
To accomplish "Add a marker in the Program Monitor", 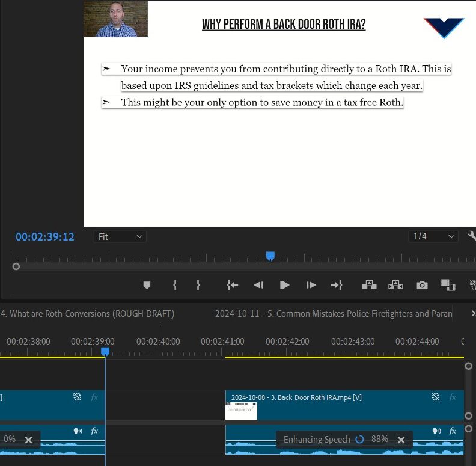I will coord(147,285).
